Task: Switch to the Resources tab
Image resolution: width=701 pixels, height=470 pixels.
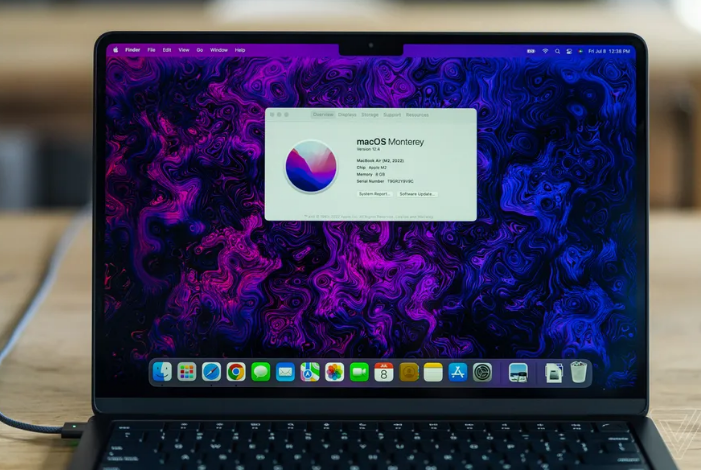Action: pos(417,115)
